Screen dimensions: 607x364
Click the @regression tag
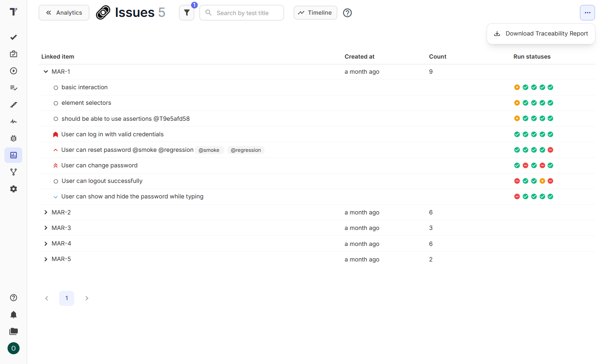click(246, 150)
